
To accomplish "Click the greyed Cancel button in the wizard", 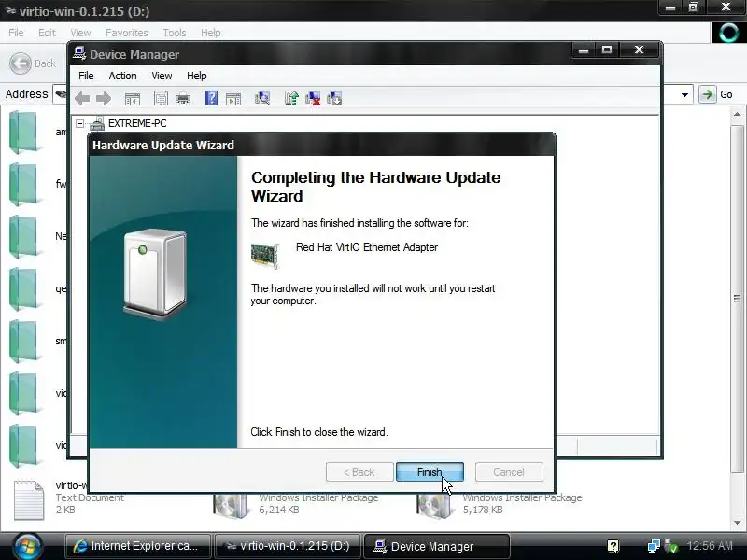I will 509,472.
